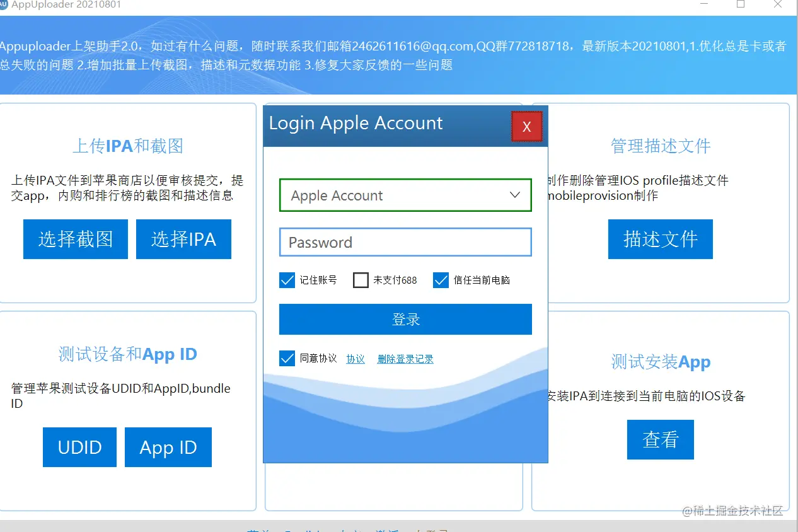The image size is (798, 532).
Task: Minimize the AppUploader window
Action: point(704,4)
